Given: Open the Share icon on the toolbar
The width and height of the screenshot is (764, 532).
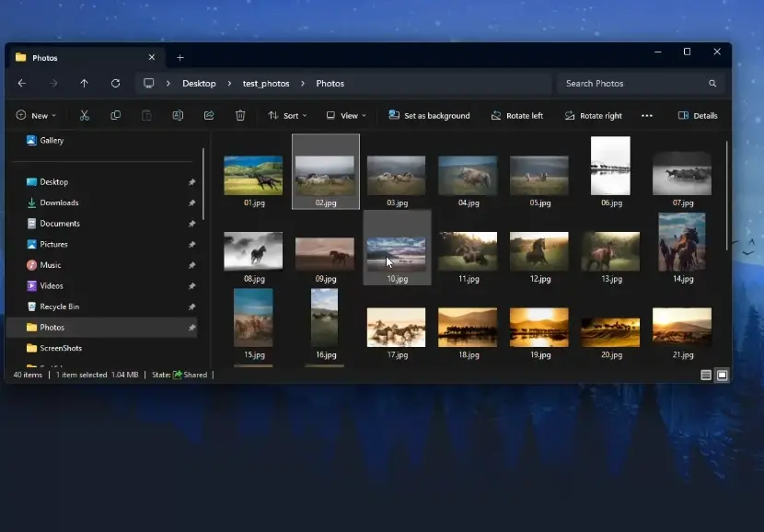Looking at the screenshot, I should click(x=209, y=115).
